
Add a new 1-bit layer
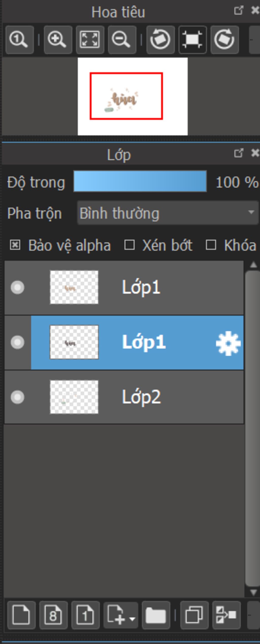pyautogui.click(x=85, y=615)
